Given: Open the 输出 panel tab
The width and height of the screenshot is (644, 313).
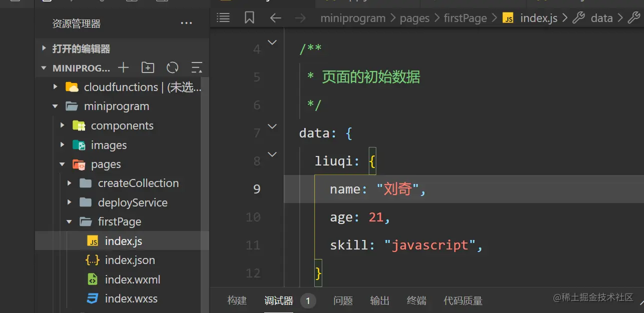Looking at the screenshot, I should coord(380,300).
